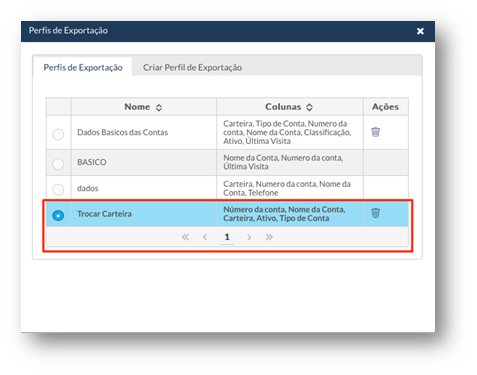Select the BASICO profile radio button
477x375 pixels.
58,164
